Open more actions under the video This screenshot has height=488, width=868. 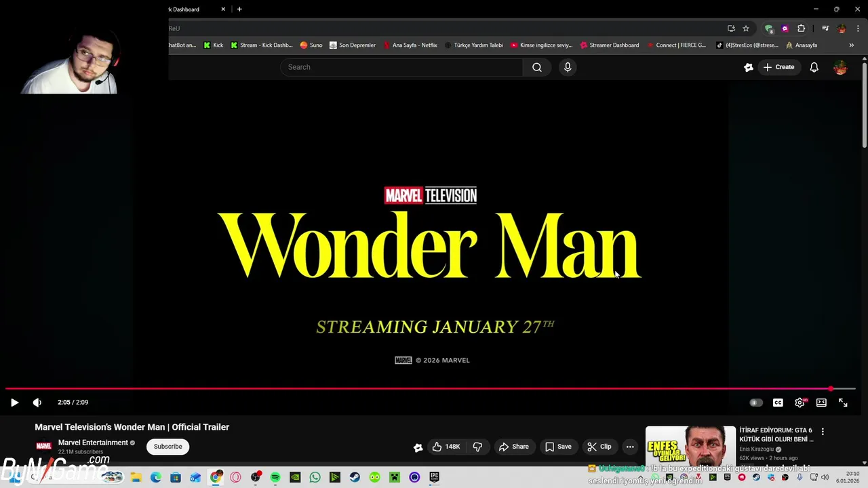click(630, 447)
